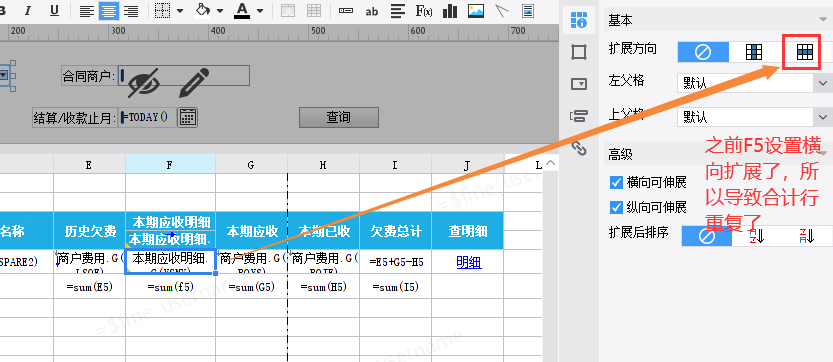Insert formula F(x)
The height and width of the screenshot is (362, 833).
423,11
